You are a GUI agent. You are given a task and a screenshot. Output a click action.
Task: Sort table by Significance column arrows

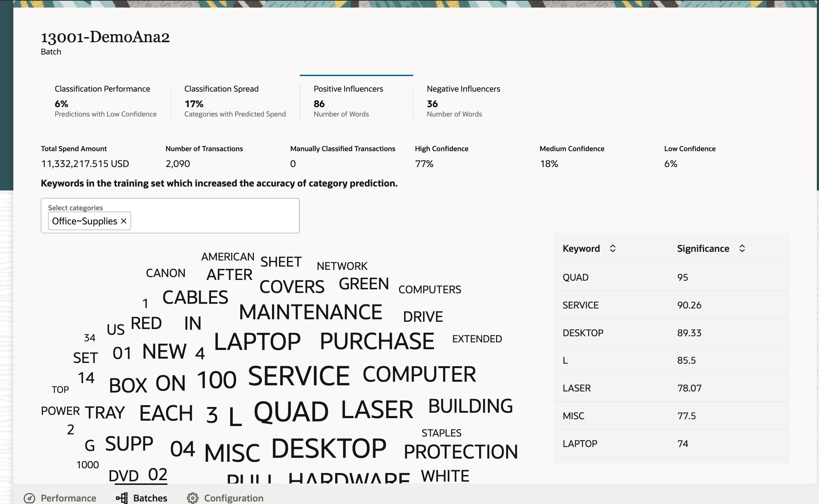742,249
